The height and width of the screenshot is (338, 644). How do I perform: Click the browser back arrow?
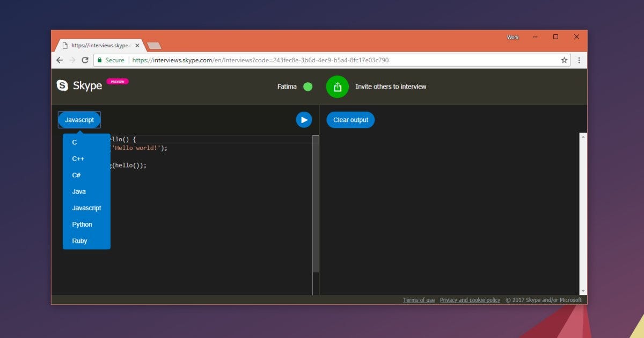pyautogui.click(x=60, y=60)
